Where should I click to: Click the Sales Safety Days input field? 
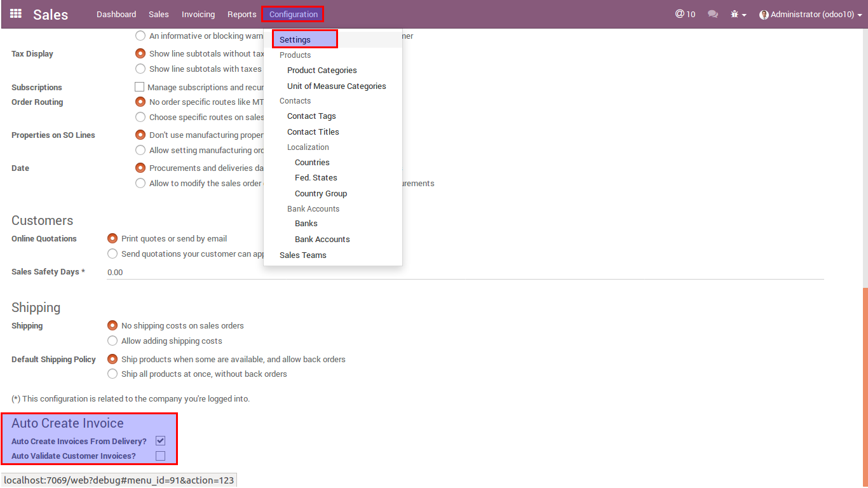(x=464, y=272)
